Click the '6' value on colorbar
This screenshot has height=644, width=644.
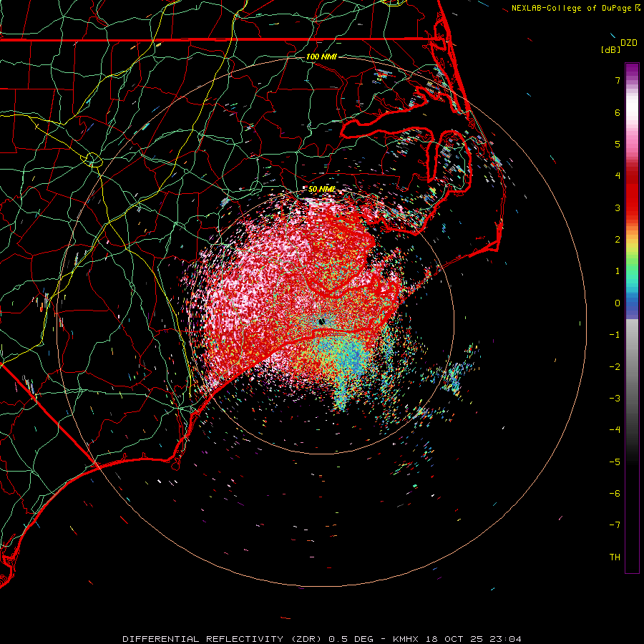tap(618, 112)
